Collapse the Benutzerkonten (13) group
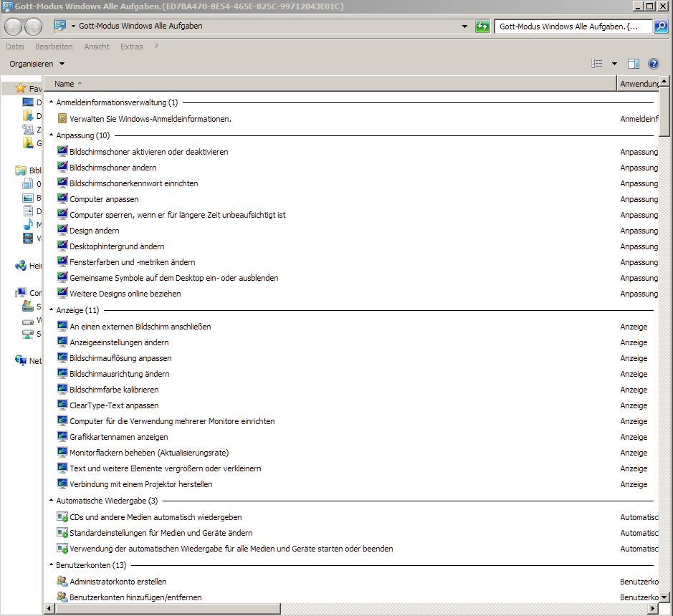Viewport: 673px width, 616px height. (51, 564)
